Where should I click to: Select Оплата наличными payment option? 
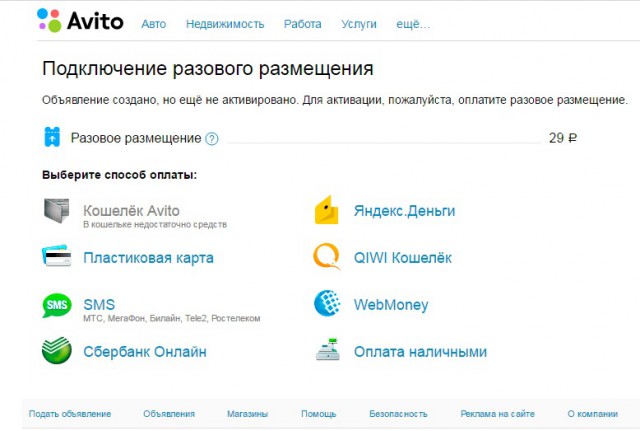click(x=420, y=352)
